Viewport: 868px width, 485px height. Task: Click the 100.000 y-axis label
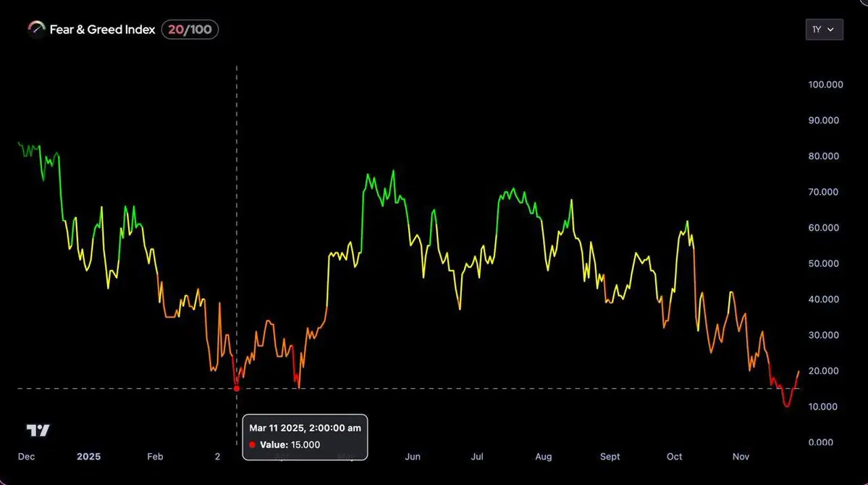pos(825,84)
